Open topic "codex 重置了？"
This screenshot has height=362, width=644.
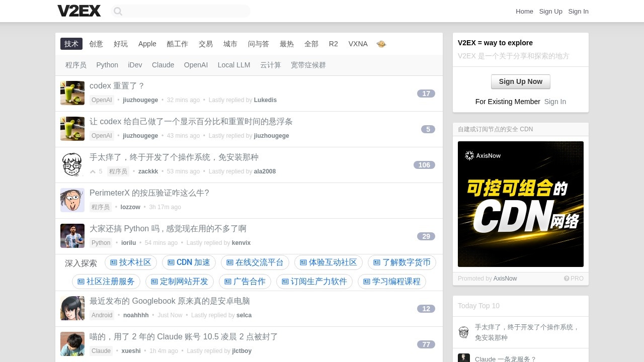click(117, 86)
